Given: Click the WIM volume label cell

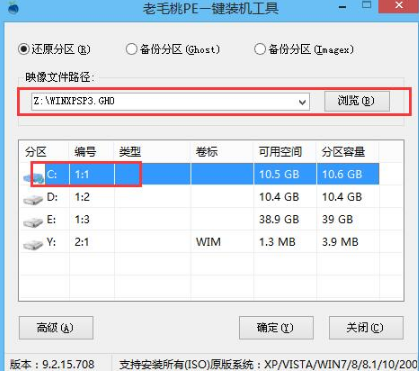Looking at the screenshot, I should coord(208,242).
